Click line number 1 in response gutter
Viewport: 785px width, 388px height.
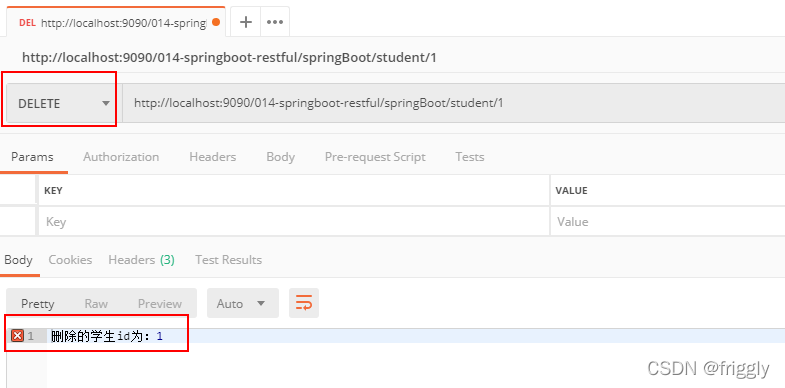(x=31, y=336)
